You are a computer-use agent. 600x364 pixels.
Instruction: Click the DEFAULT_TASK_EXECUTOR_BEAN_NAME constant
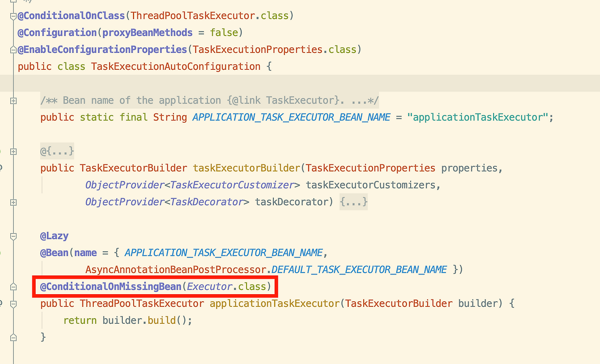[x=359, y=269]
